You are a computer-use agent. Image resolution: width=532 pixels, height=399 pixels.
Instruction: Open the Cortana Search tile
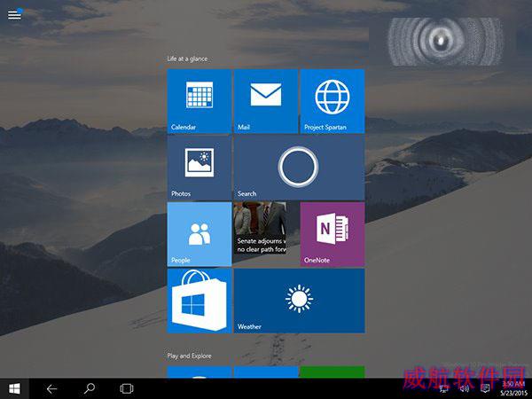pos(300,168)
